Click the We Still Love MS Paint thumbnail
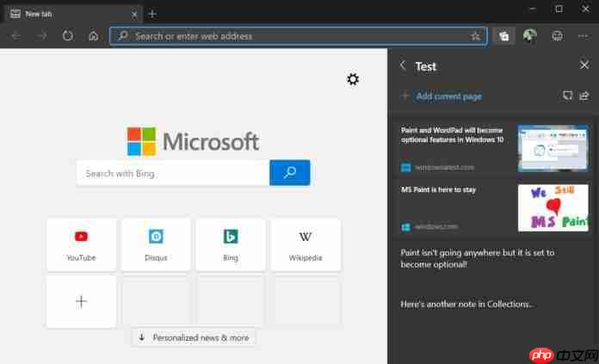Image resolution: width=599 pixels, height=364 pixels. [553, 207]
